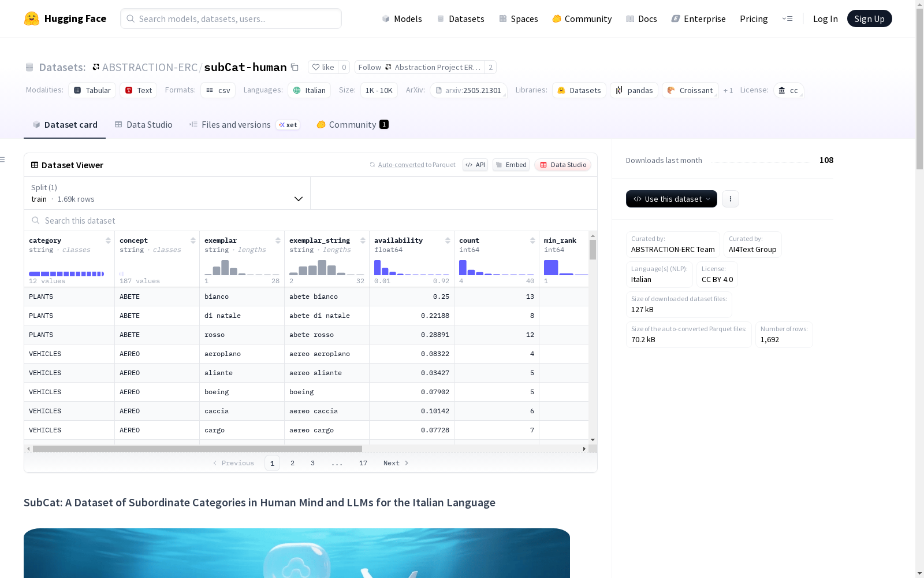Screen dimensions: 924x578
Task: Click the Datasets library tag
Action: 579,90
